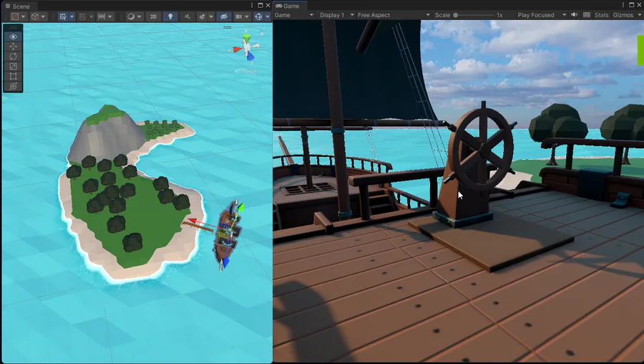
Task: Click the snap increment icon
Action: click(x=102, y=16)
